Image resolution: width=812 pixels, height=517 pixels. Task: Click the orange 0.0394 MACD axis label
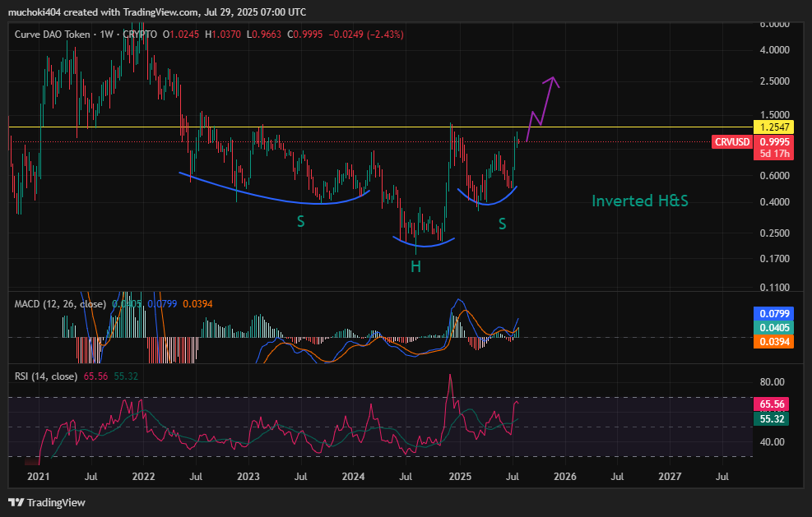tap(774, 342)
